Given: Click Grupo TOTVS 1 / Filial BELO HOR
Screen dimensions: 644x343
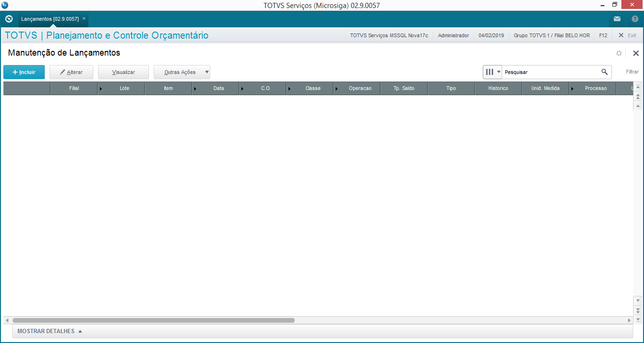Looking at the screenshot, I should tap(552, 35).
